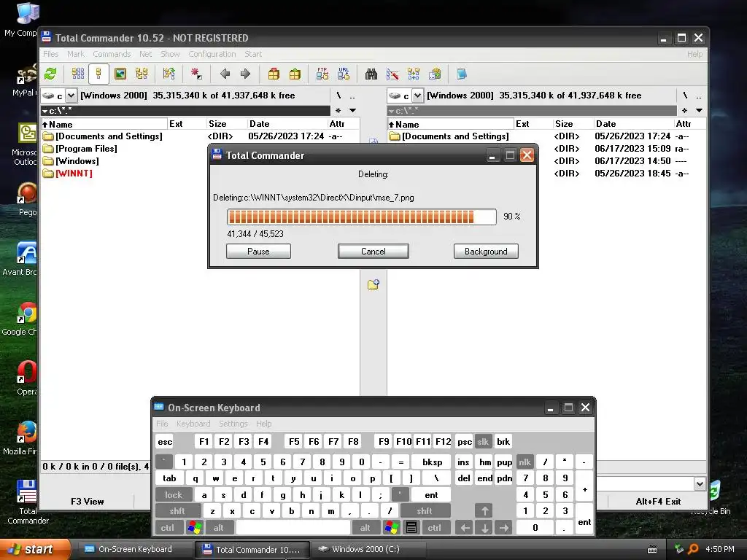The image size is (747, 560).
Task: Open right panel directory history arrow
Action: (x=699, y=111)
